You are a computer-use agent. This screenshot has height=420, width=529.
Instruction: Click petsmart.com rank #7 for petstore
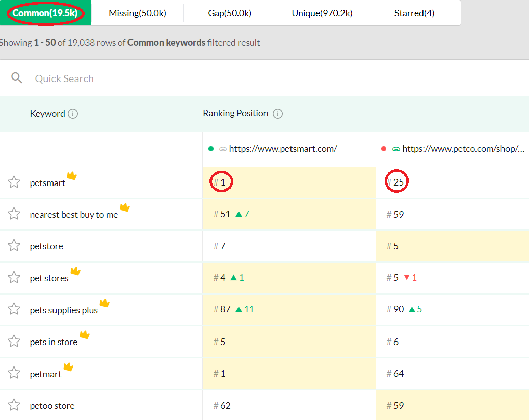click(x=219, y=246)
